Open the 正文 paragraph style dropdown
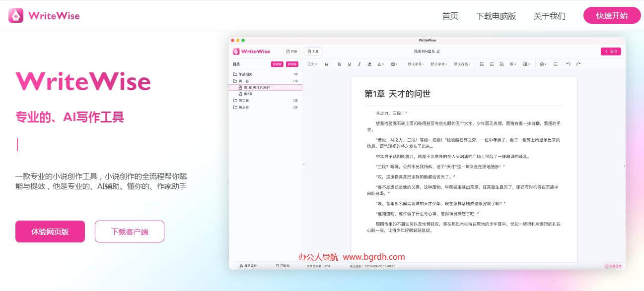This screenshot has height=291, width=644. coord(312,64)
